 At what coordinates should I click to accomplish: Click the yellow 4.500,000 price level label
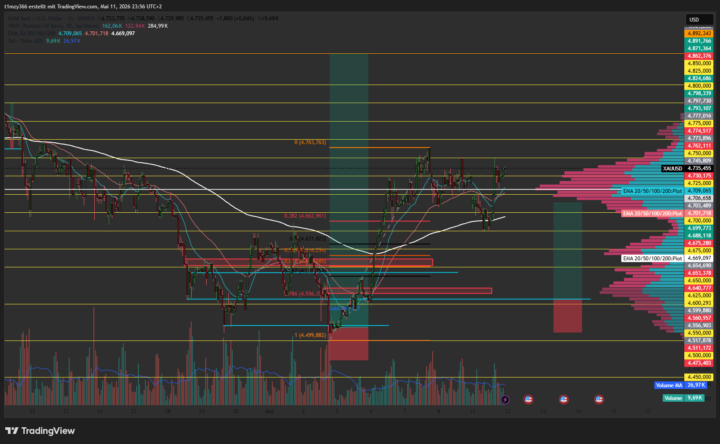[x=699, y=355]
